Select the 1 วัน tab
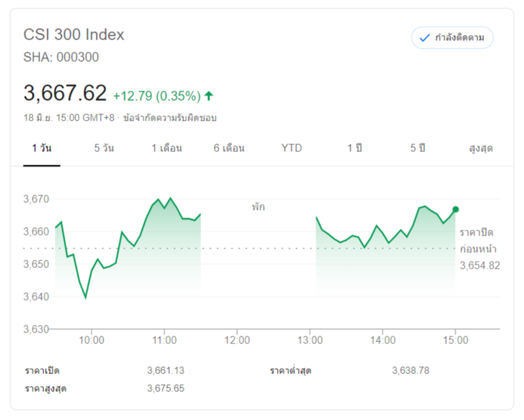Image resolution: width=524 pixels, height=420 pixels. pos(41,148)
